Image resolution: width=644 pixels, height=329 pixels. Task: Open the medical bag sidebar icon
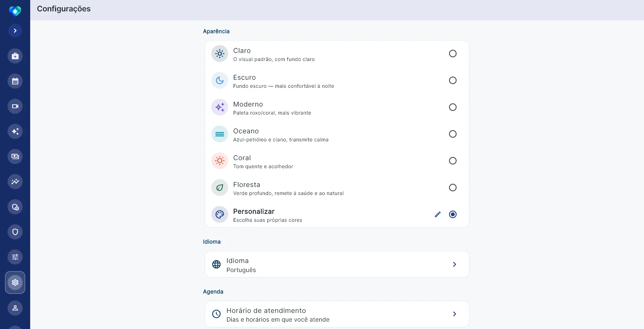pyautogui.click(x=15, y=56)
